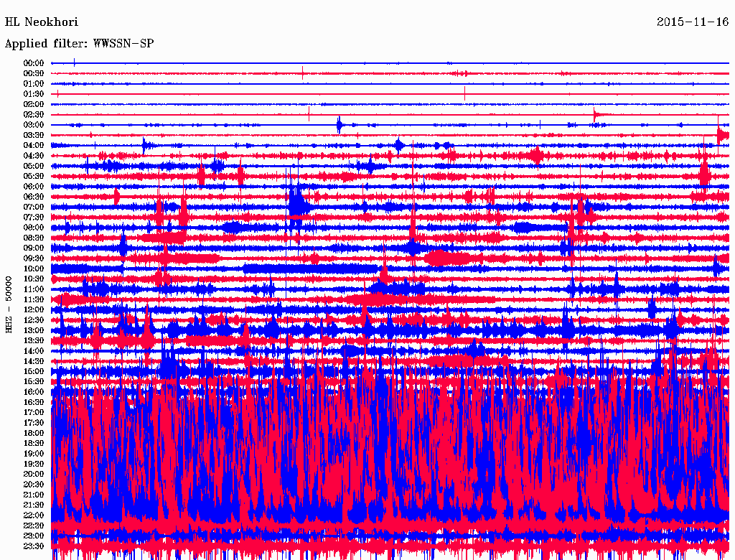735x560 pixels.
Task: Select the 03:00 time label
Action: [34, 125]
